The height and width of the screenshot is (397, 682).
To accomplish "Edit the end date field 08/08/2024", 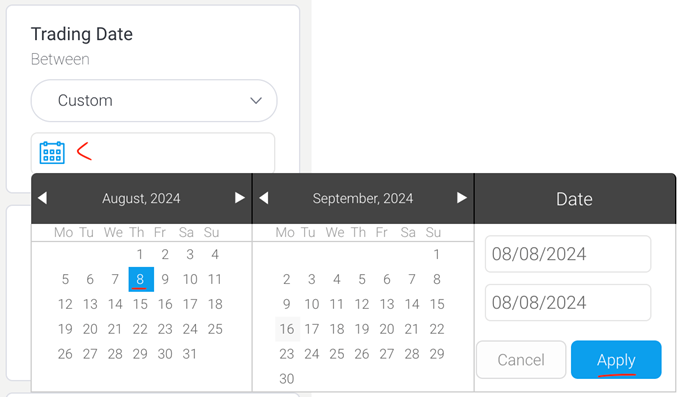I will point(568,303).
